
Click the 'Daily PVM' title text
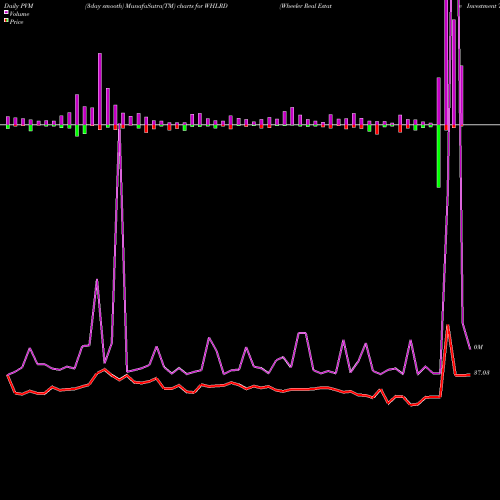19,6
